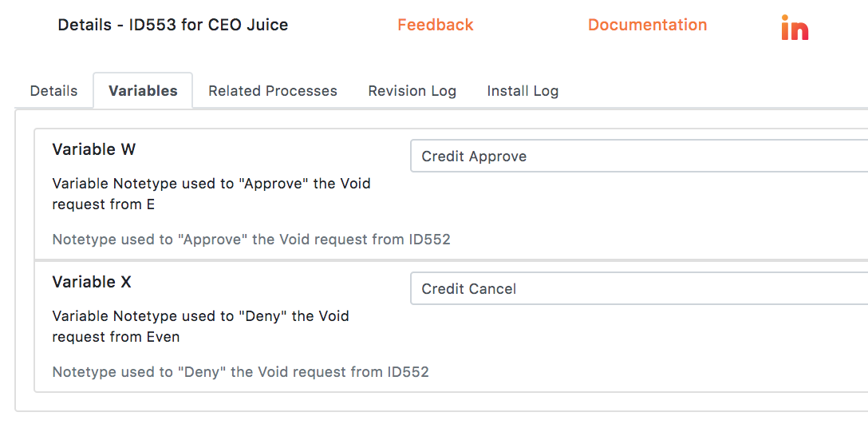Click the divider between Variable W and X

pyautogui.click(x=452, y=260)
